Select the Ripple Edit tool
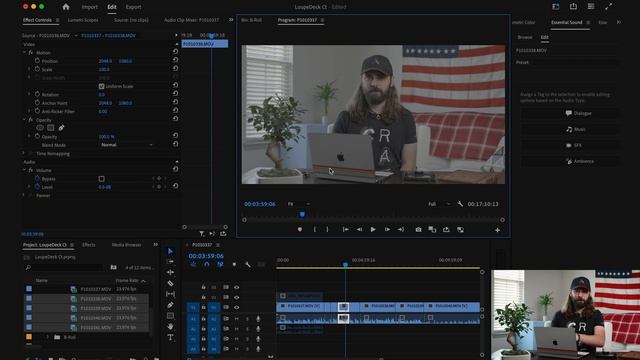640x360 pixels. point(171,272)
